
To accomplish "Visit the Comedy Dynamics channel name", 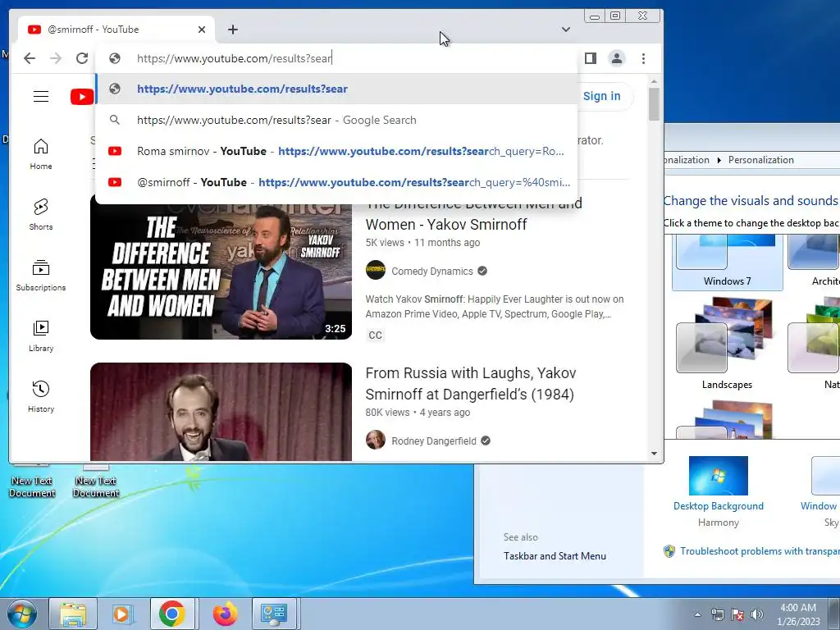I will coord(431,271).
